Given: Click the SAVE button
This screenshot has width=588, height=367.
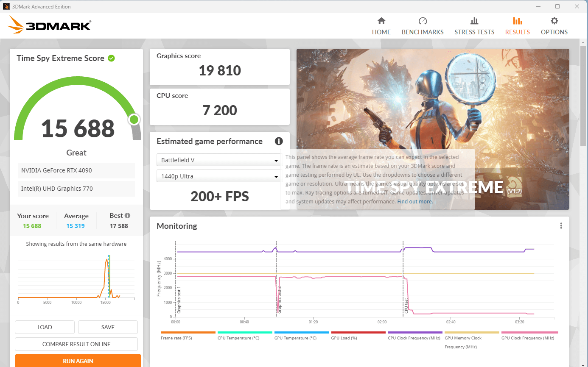Looking at the screenshot, I should (x=108, y=327).
